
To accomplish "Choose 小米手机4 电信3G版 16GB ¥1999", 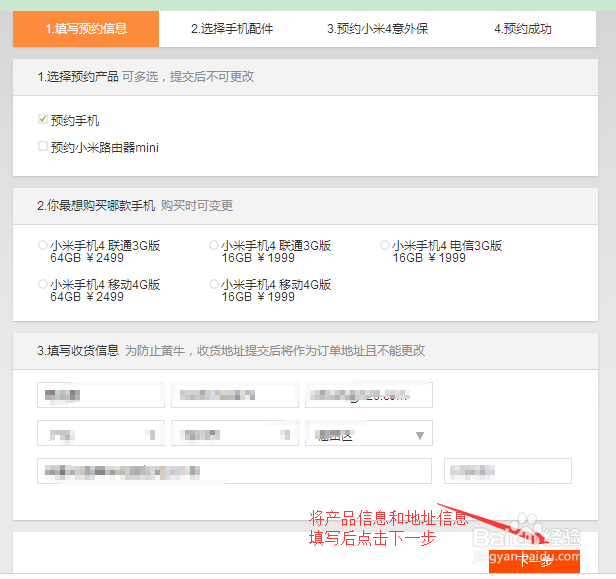I will pos(385,246).
